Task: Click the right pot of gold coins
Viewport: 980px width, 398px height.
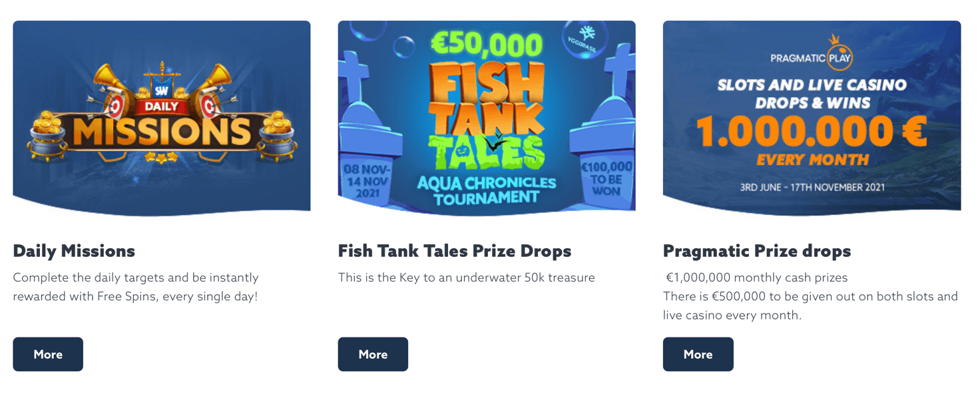Action: pyautogui.click(x=276, y=135)
